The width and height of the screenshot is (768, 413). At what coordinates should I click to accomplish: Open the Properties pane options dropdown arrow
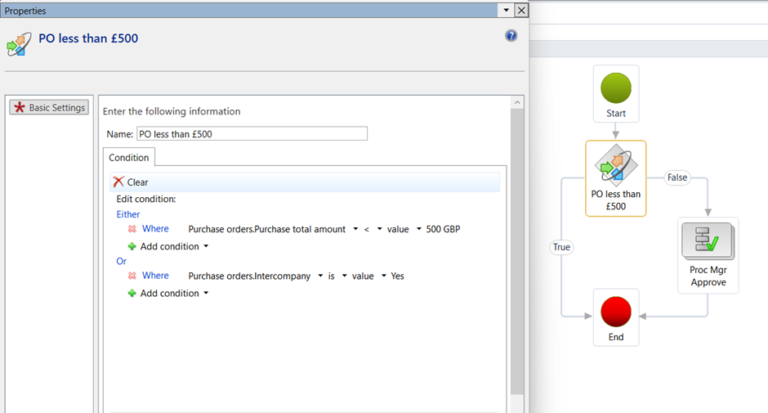506,10
